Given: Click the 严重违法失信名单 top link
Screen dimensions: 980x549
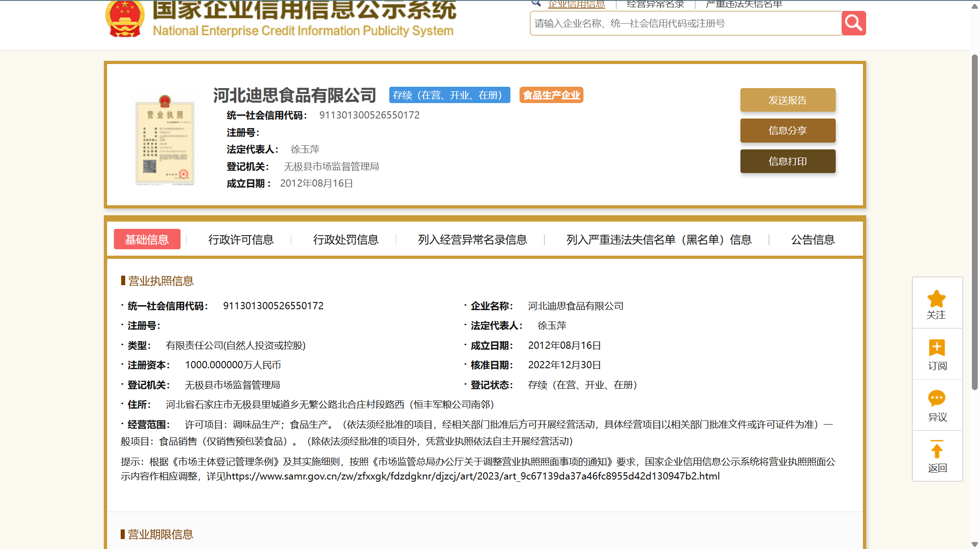Looking at the screenshot, I should [x=744, y=4].
